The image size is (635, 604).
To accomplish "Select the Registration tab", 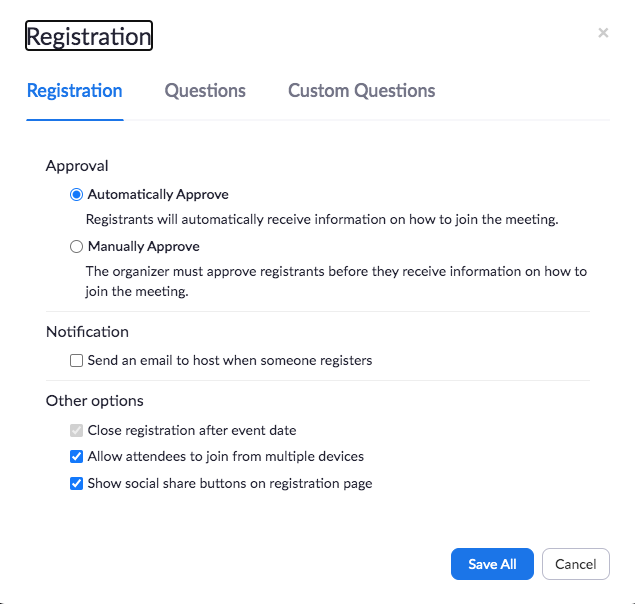I will [x=75, y=90].
